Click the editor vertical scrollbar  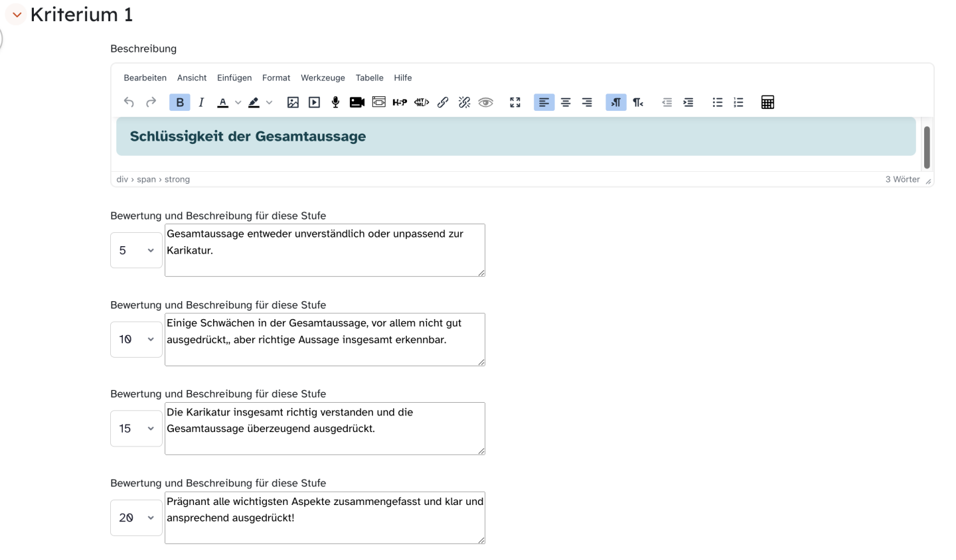point(927,147)
